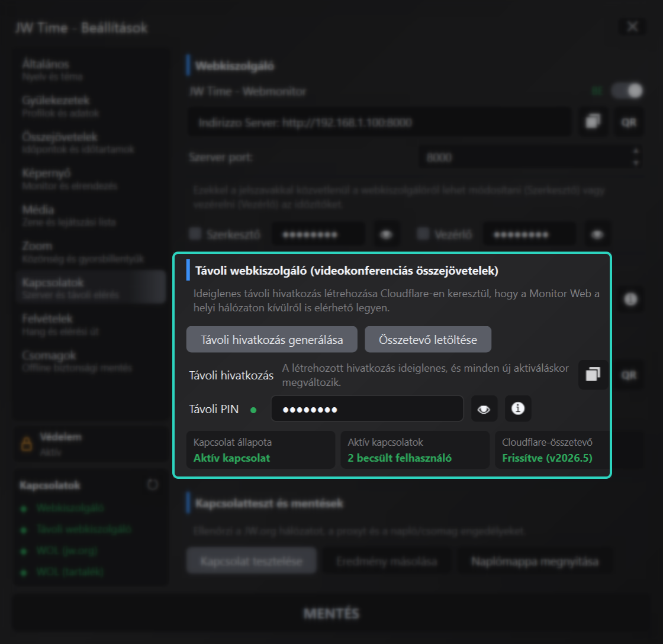Click Távoli hivatkozás generálása button
Screen dimensions: 663x644
(x=272, y=340)
